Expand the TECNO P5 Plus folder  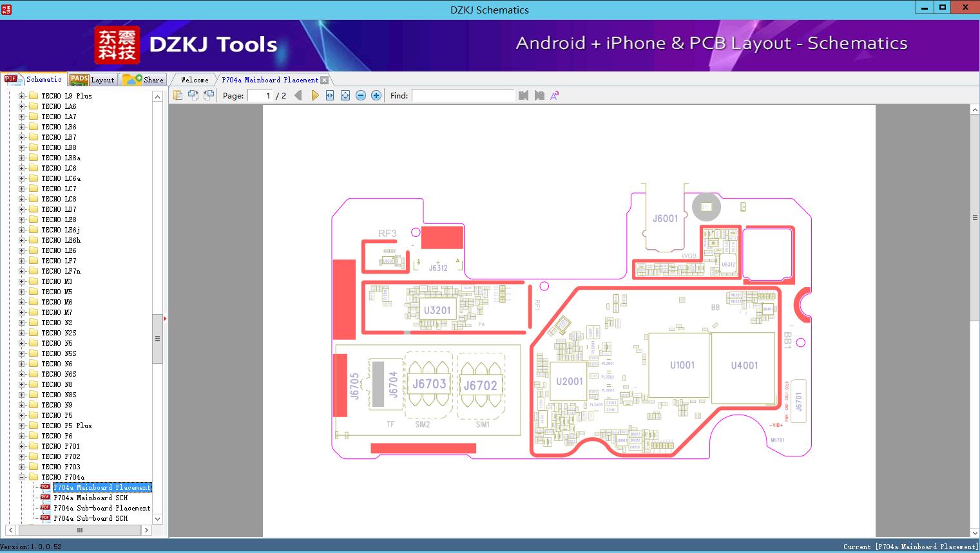coord(21,426)
